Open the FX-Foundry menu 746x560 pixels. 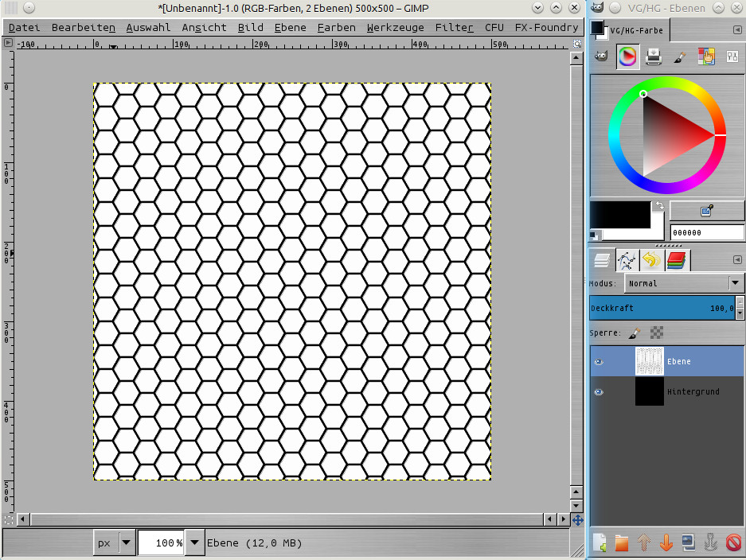click(x=546, y=28)
